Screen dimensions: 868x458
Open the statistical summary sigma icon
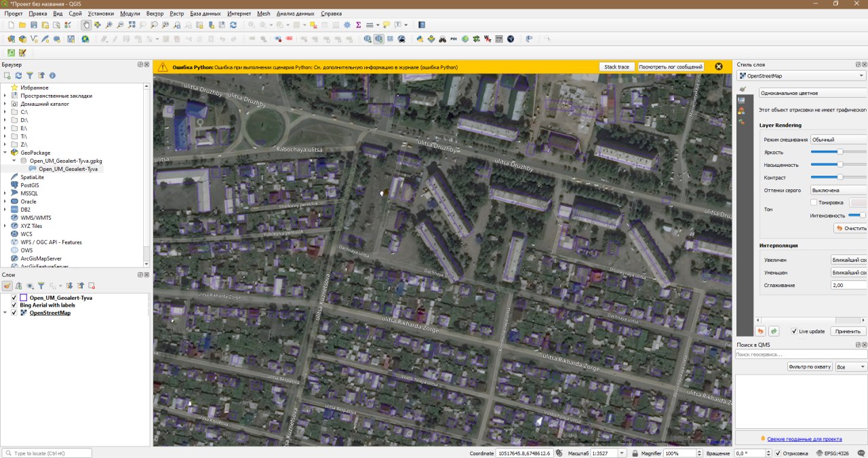point(358,25)
